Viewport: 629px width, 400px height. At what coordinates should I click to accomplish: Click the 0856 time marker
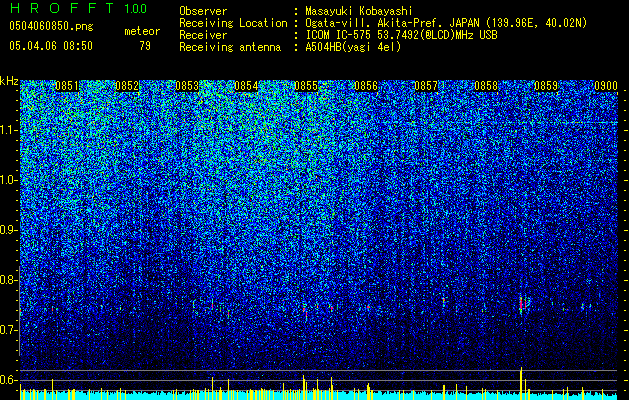(x=366, y=86)
